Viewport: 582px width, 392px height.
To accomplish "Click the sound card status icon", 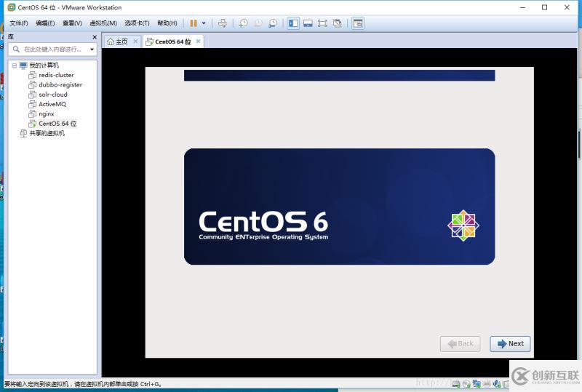I will click(497, 383).
